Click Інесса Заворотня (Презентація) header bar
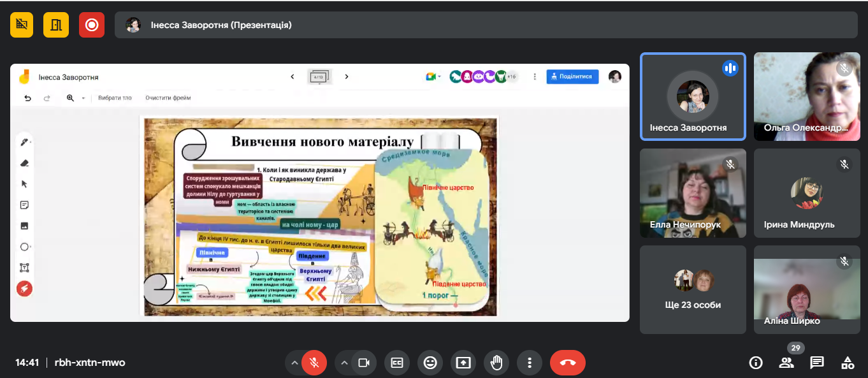868x378 pixels. pos(486,25)
